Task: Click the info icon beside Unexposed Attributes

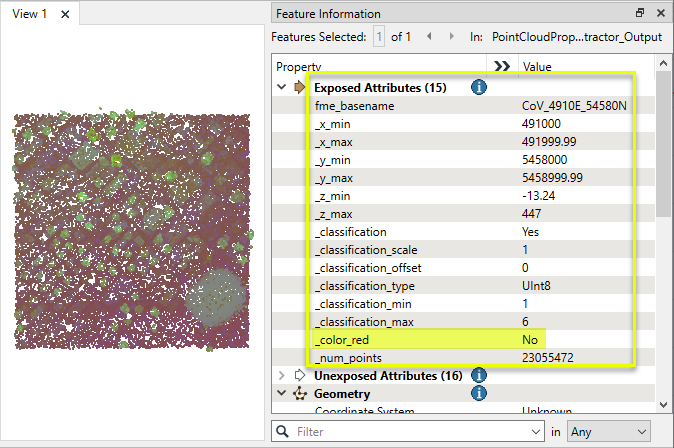Action: point(478,376)
